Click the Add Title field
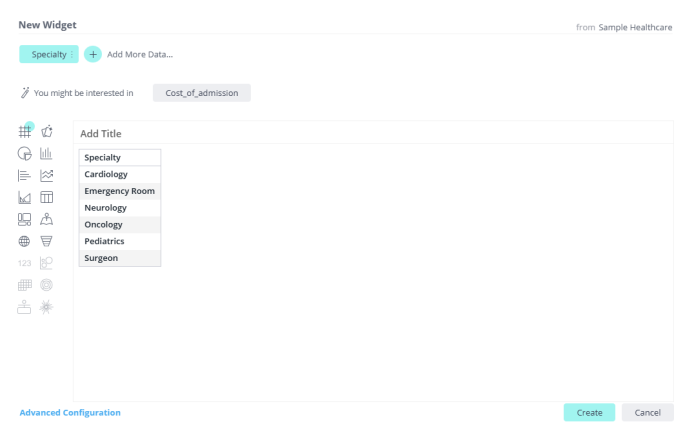Image resolution: width=694 pixels, height=442 pixels. 101,133
